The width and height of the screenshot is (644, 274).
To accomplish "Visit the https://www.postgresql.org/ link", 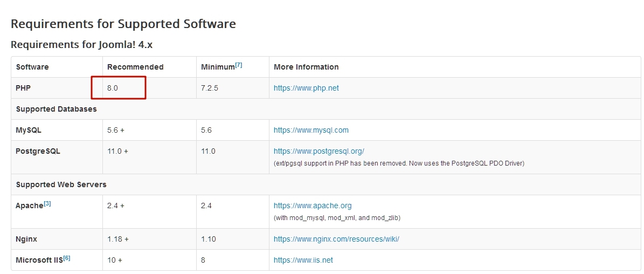I will click(x=318, y=151).
